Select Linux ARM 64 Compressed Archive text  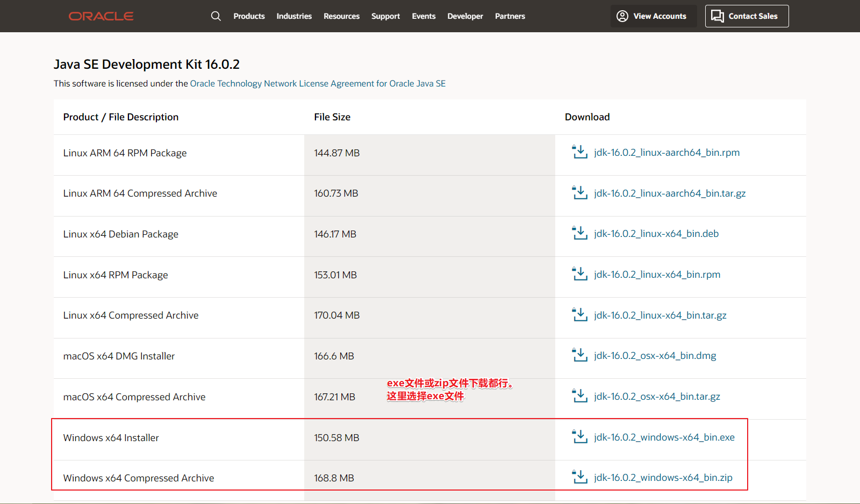click(x=140, y=193)
